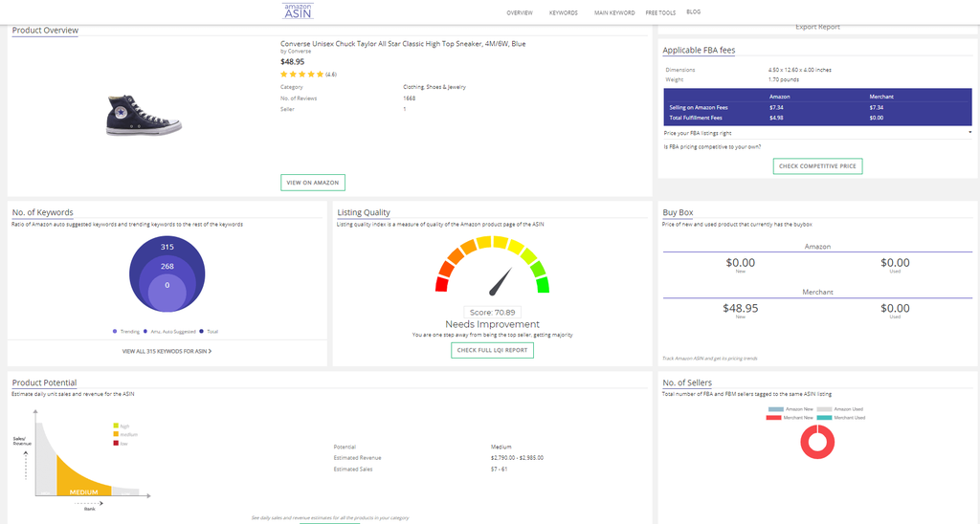Click the high potential yellow-green legend swatch
Image resolution: width=980 pixels, height=524 pixels.
coord(116,426)
